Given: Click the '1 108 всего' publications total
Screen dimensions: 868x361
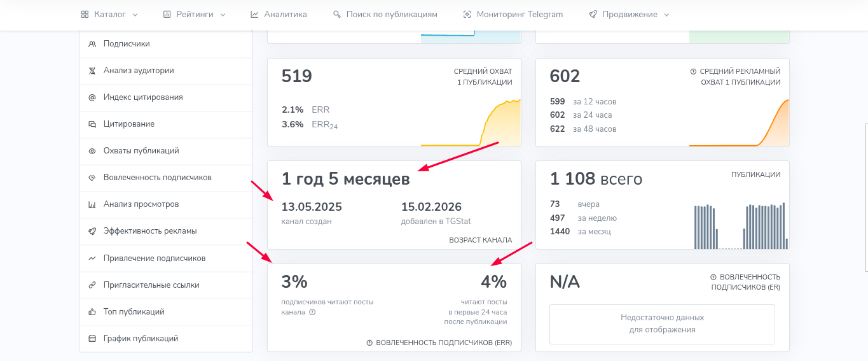Looking at the screenshot, I should 596,180.
